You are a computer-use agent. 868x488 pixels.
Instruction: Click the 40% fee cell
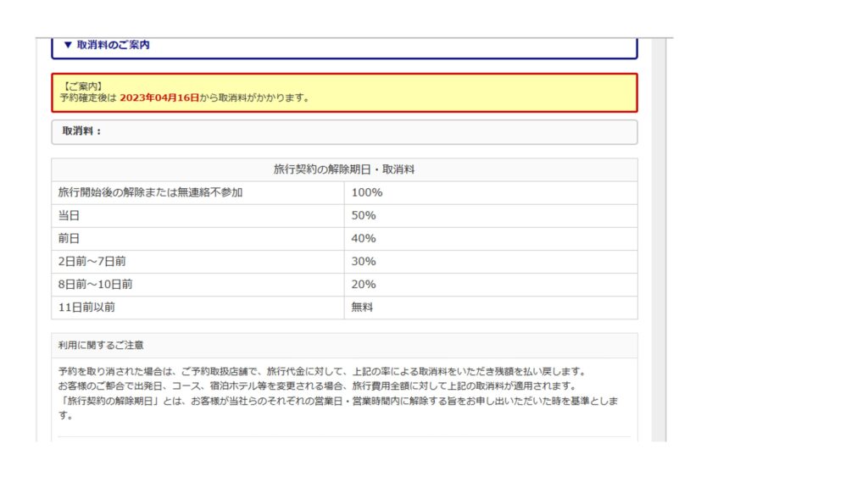tap(364, 238)
